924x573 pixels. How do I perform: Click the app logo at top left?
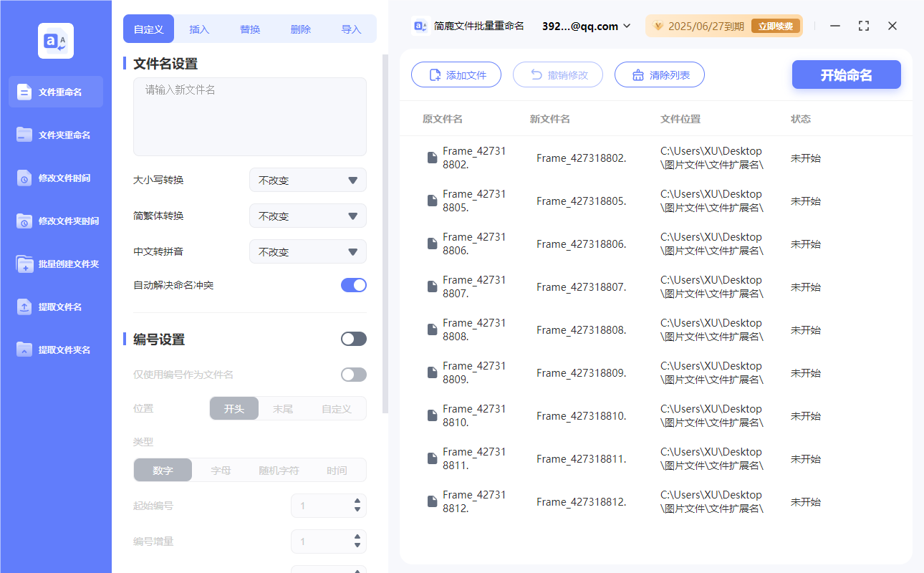click(x=55, y=40)
